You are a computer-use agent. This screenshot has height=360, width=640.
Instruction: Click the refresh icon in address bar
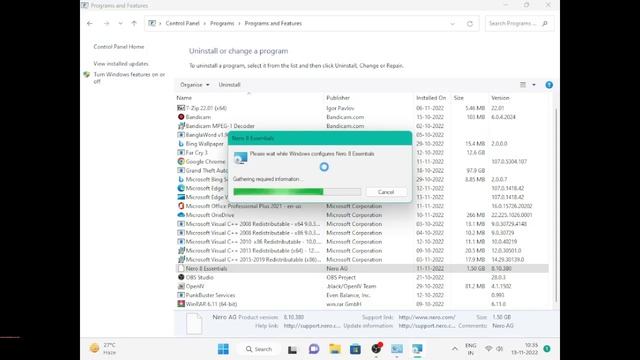point(470,24)
